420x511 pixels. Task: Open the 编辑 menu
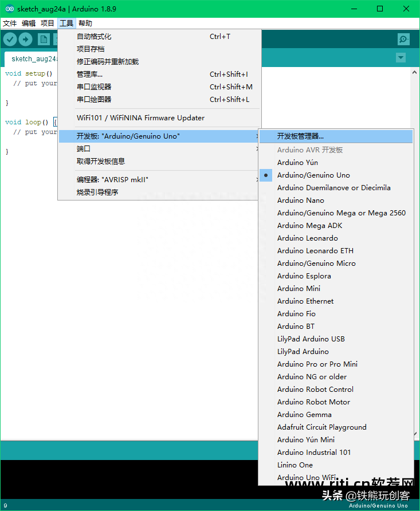click(29, 23)
